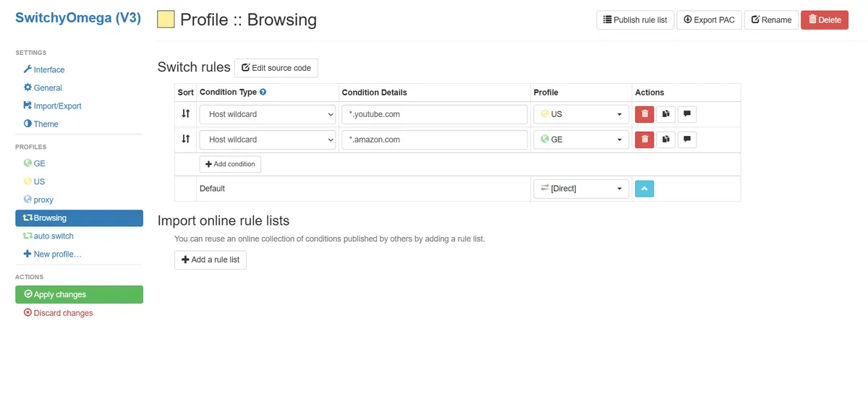Click the Condition Type help question icon
868x407 pixels.
263,92
